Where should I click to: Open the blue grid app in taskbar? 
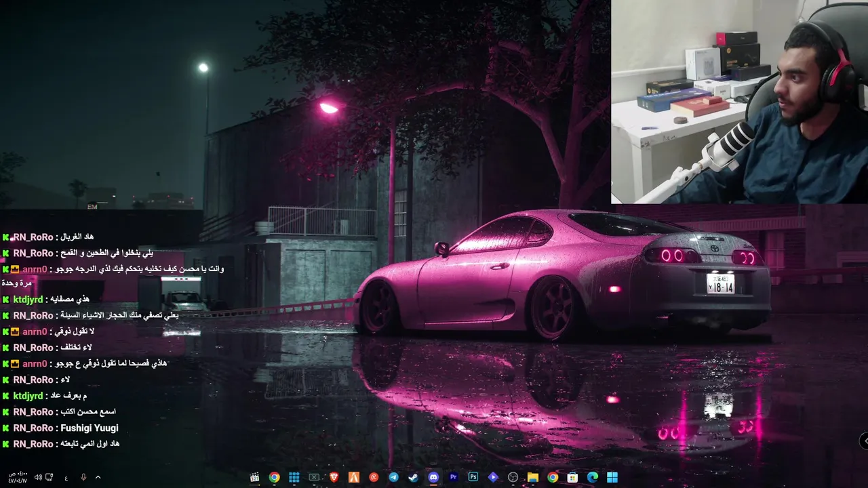tap(294, 477)
